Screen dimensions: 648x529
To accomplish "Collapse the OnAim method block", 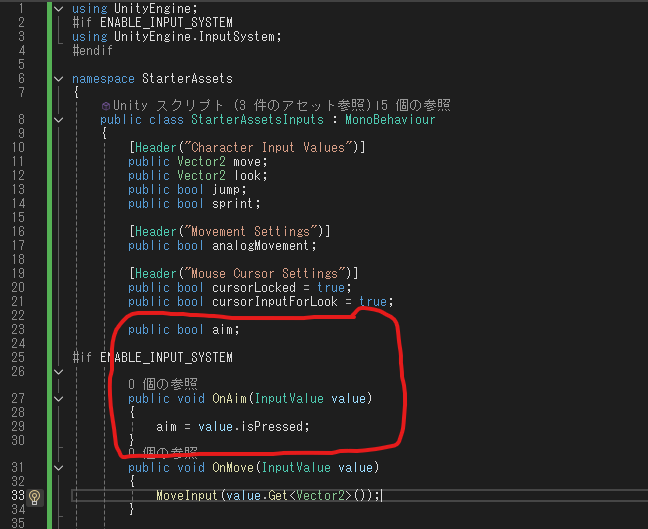I will coord(59,399).
